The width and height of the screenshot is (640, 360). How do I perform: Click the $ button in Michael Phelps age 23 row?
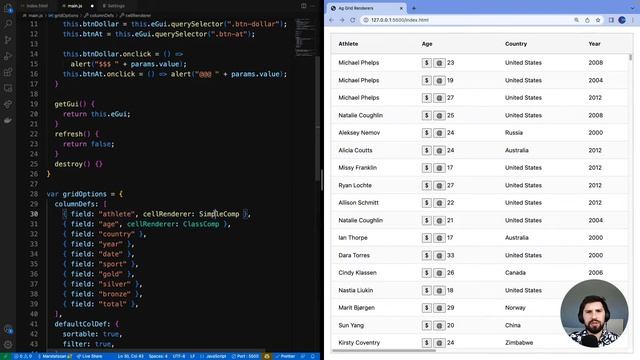click(x=427, y=63)
